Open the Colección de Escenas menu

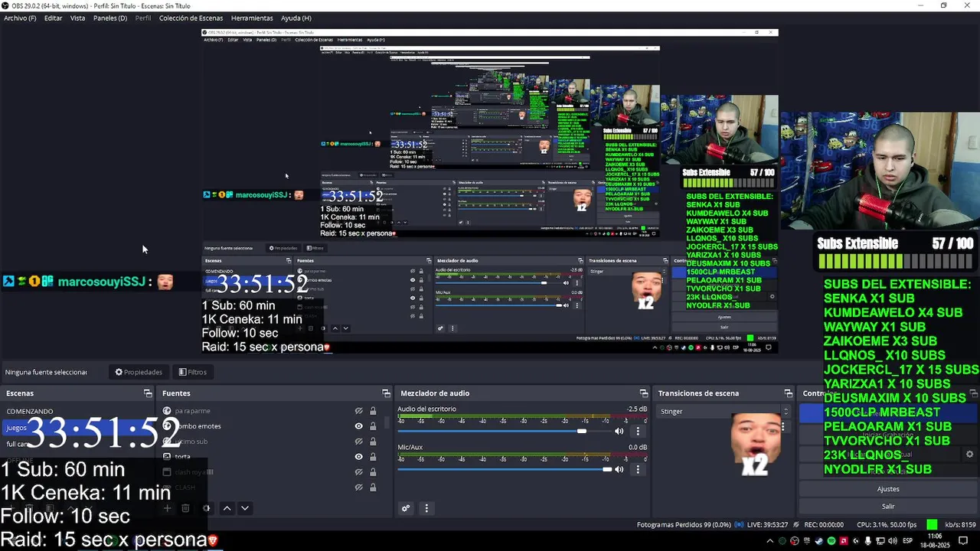(191, 18)
